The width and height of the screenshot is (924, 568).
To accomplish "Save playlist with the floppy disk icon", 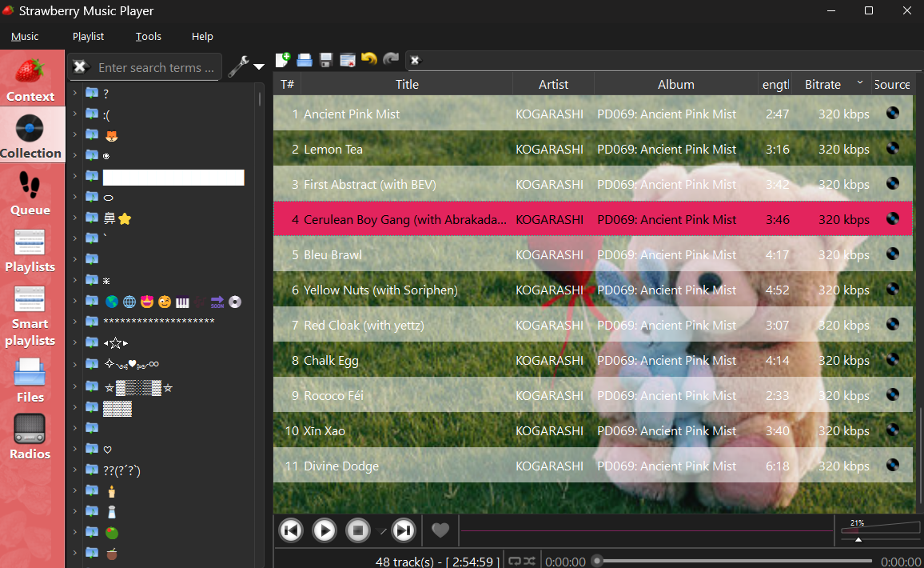I will click(x=326, y=59).
